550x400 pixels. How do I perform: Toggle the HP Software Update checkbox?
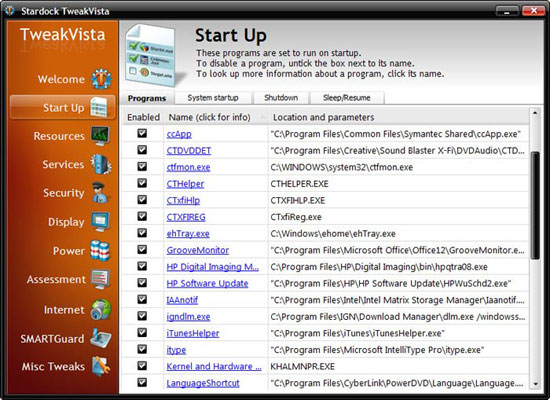pos(142,283)
